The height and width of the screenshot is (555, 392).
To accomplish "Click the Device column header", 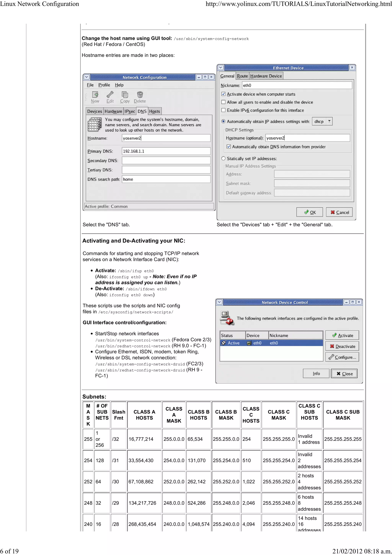I will tap(257, 335).
